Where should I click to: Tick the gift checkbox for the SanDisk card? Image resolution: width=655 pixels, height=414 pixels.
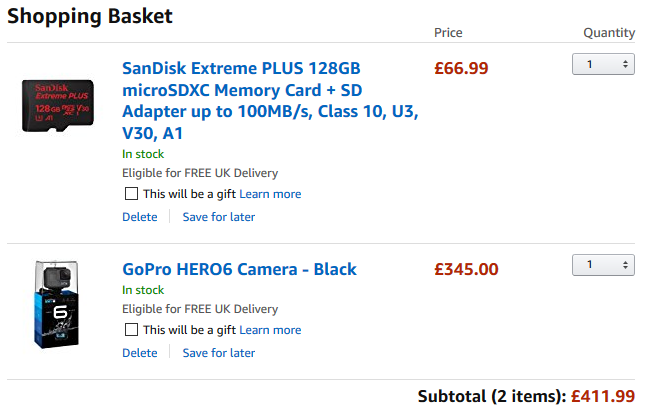point(131,194)
